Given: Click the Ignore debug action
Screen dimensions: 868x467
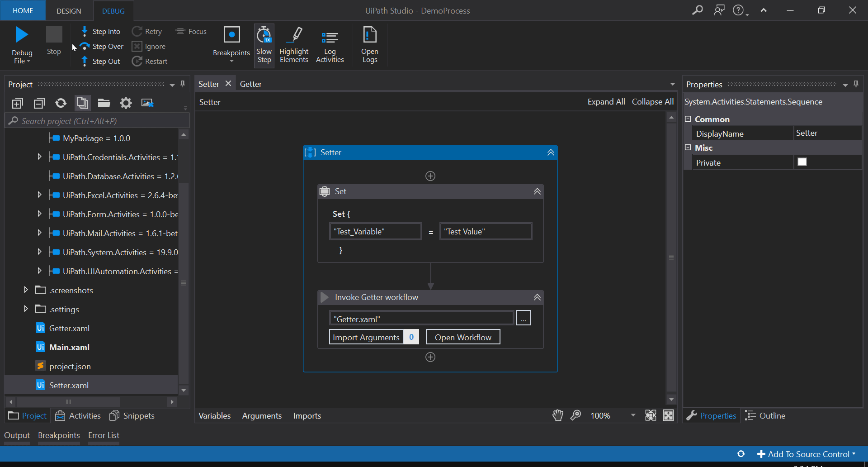Looking at the screenshot, I should [149, 46].
